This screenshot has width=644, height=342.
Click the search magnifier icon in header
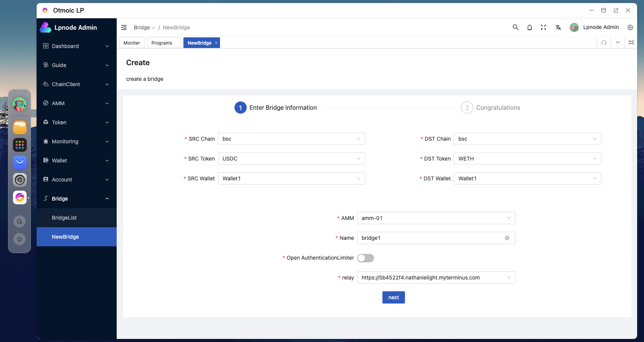point(516,27)
